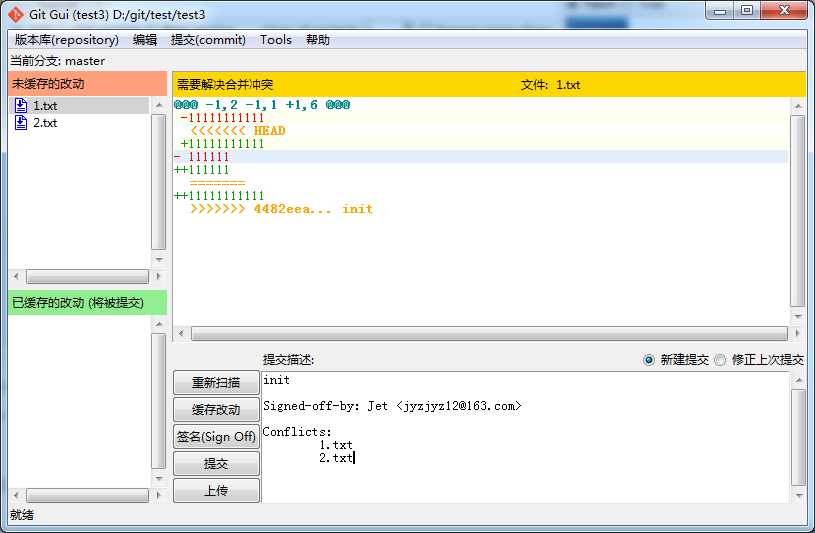The height and width of the screenshot is (533, 815).
Task: Click the file icon beside 1.txt
Action: [x=21, y=106]
